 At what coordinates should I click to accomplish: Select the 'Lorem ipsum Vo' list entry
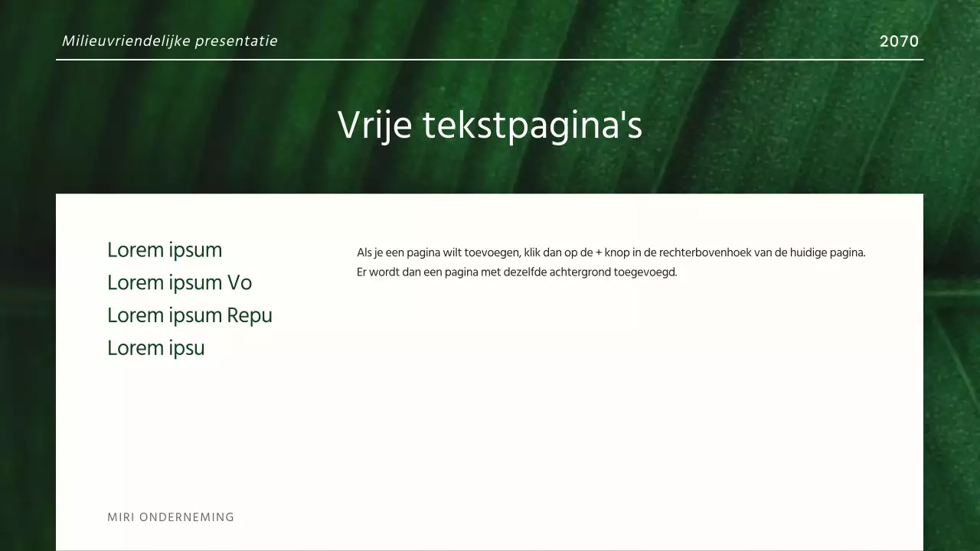pyautogui.click(x=179, y=282)
